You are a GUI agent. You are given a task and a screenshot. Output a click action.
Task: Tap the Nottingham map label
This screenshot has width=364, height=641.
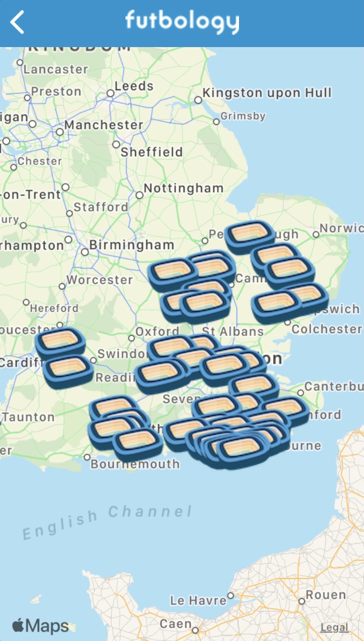184,188
